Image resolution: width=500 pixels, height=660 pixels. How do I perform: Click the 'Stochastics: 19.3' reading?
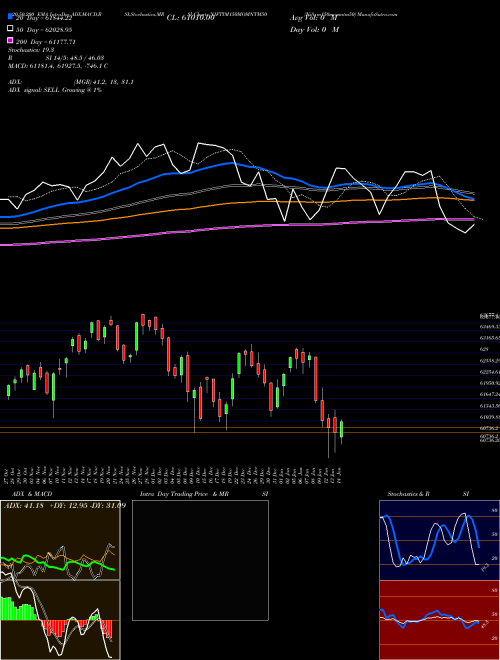pyautogui.click(x=31, y=50)
